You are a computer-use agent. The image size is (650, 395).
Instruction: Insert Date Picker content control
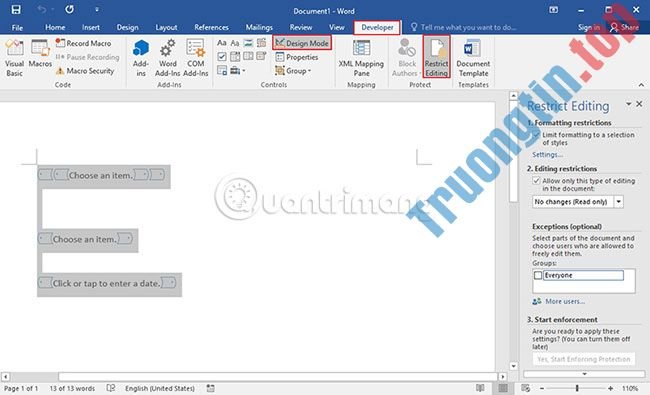(261, 56)
